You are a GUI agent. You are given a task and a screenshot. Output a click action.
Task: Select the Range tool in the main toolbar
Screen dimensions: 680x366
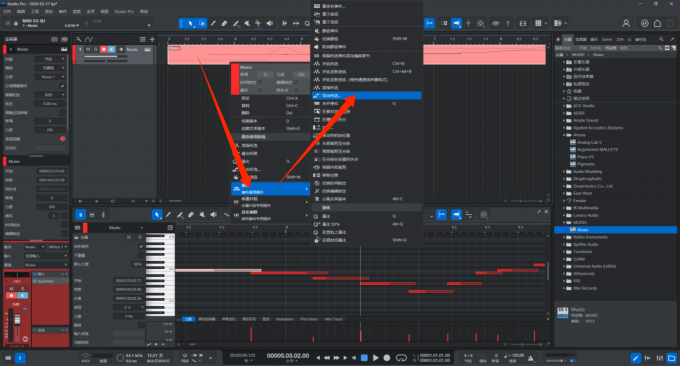[202, 23]
